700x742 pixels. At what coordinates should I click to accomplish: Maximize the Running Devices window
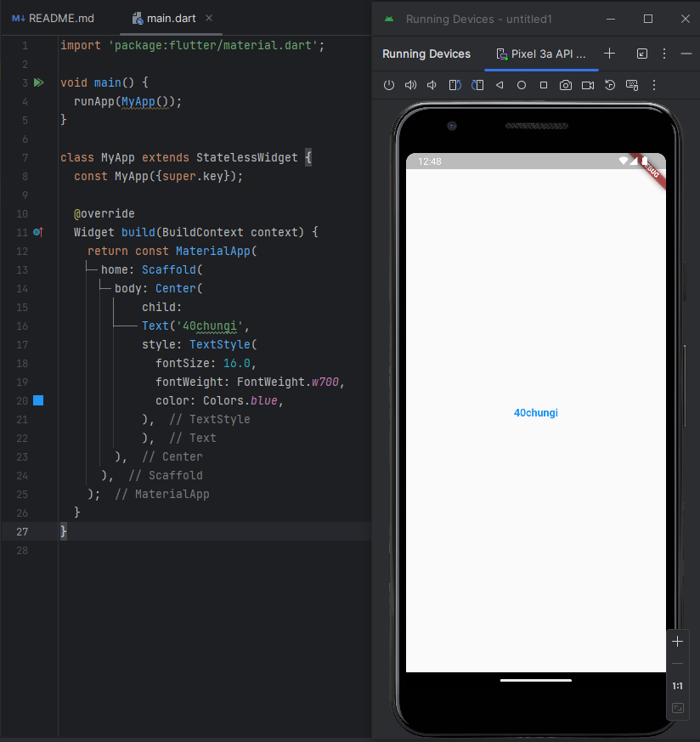[648, 19]
